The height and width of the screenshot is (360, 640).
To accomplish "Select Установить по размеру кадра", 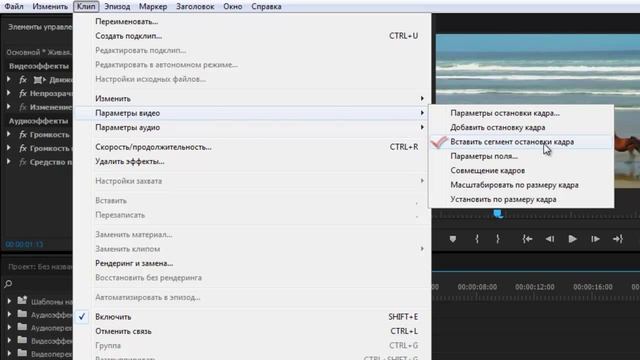I will (x=521, y=200).
